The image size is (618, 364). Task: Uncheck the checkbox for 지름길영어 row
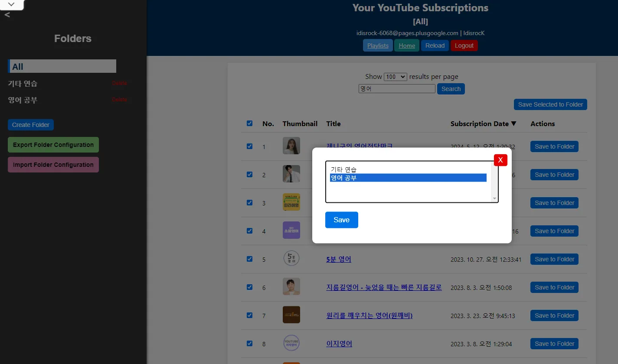click(249, 287)
